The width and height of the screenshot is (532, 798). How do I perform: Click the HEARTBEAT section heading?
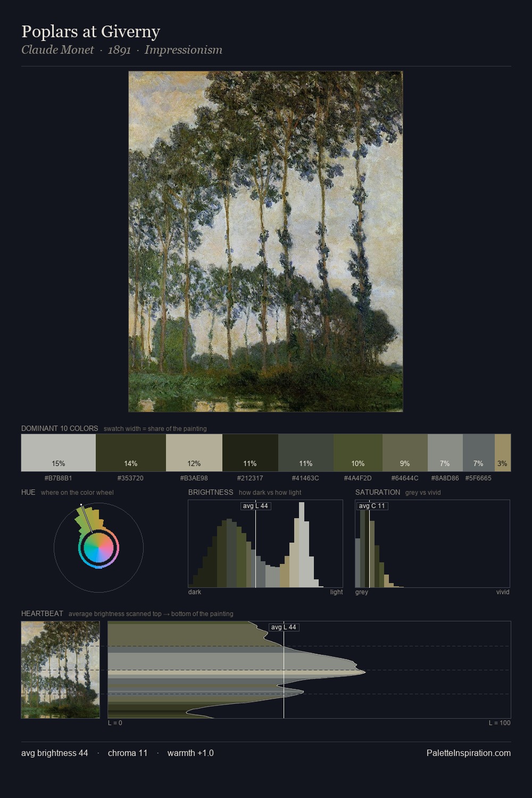pyautogui.click(x=42, y=613)
